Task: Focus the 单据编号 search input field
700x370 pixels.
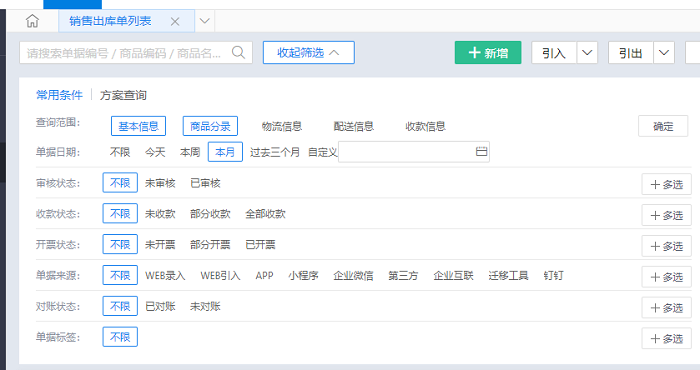Action: 136,53
